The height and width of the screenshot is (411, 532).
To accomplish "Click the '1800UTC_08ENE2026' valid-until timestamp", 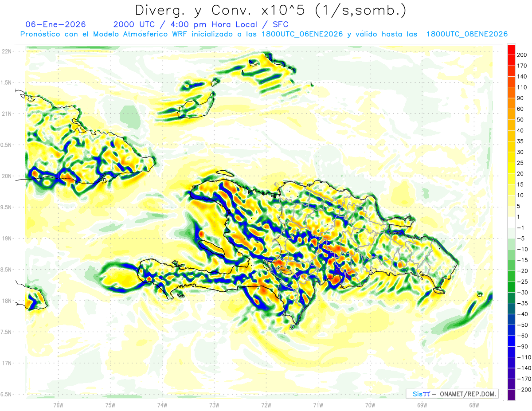I will [466, 34].
